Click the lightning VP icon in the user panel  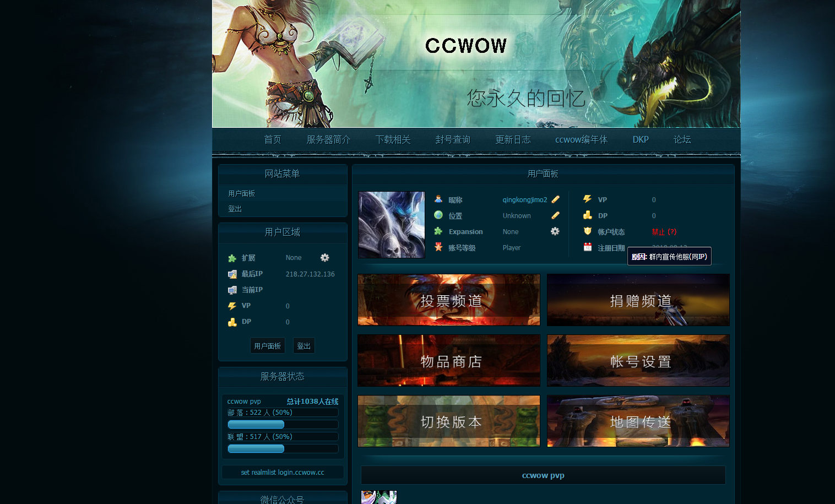tap(588, 199)
